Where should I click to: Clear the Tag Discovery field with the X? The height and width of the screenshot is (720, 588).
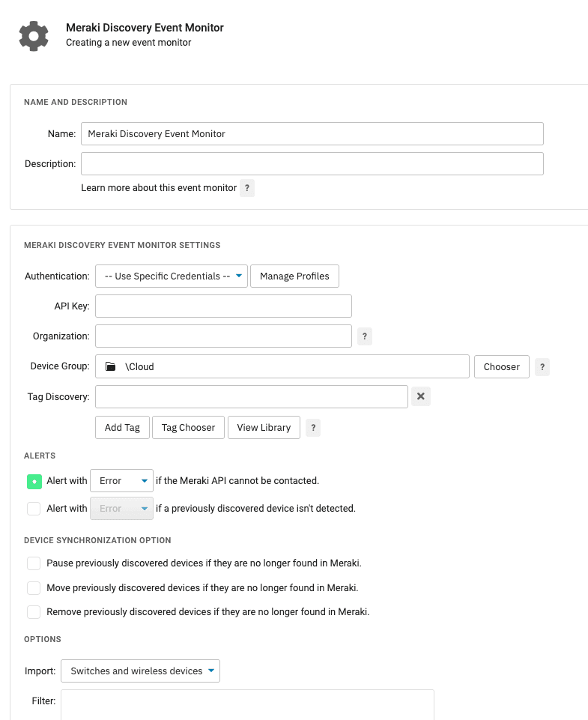click(420, 396)
